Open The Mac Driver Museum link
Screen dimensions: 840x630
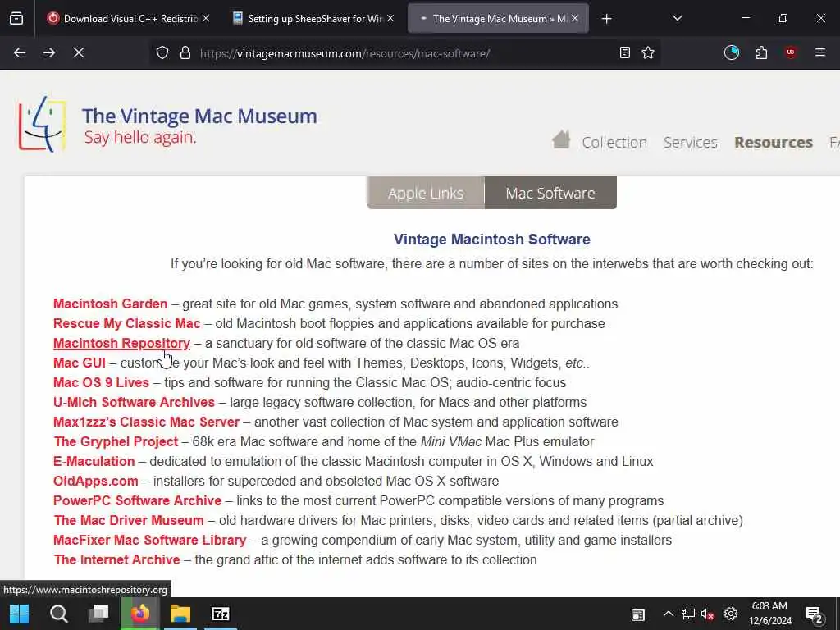click(129, 520)
